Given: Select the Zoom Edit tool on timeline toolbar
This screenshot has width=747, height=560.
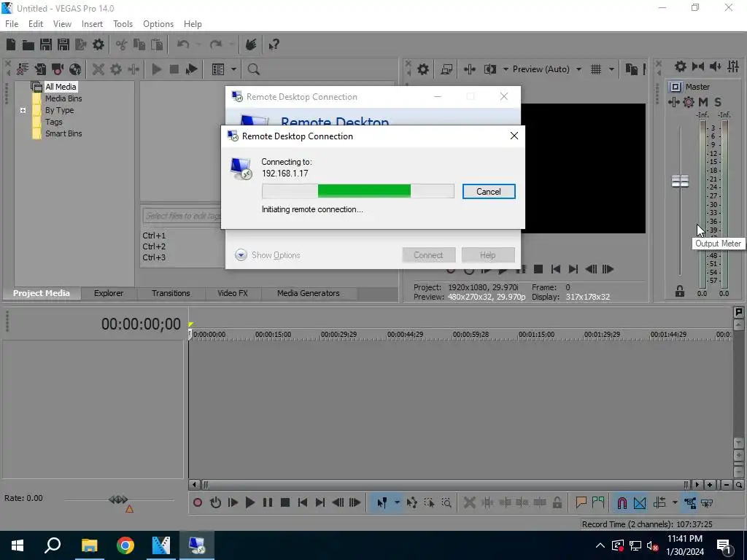Looking at the screenshot, I should click(x=446, y=503).
